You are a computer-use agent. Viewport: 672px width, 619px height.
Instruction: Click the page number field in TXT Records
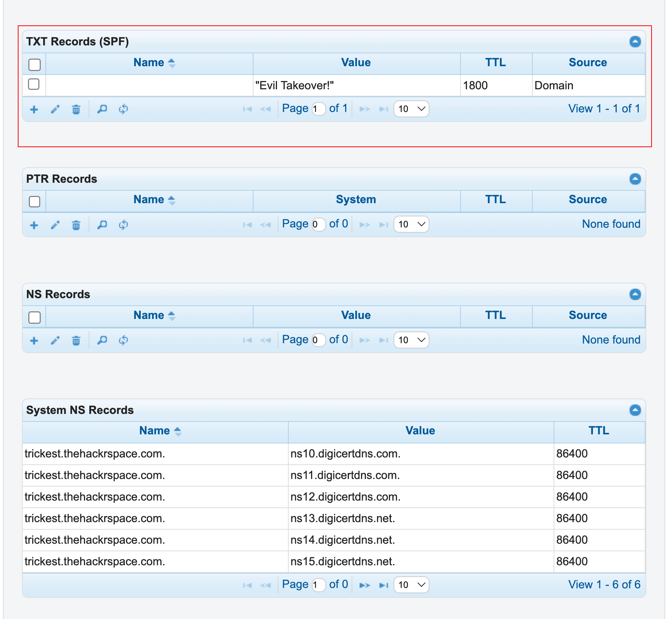[319, 109]
